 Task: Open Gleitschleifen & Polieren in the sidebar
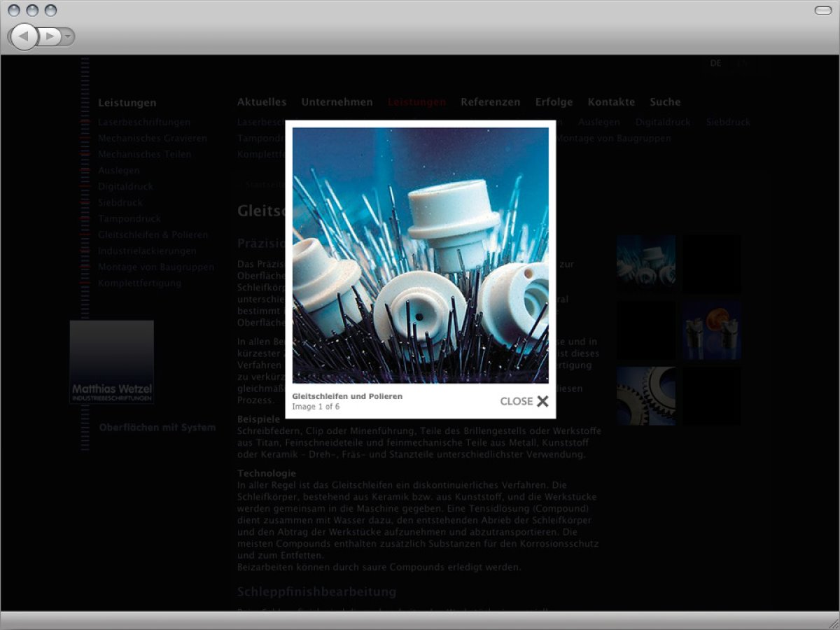click(153, 234)
